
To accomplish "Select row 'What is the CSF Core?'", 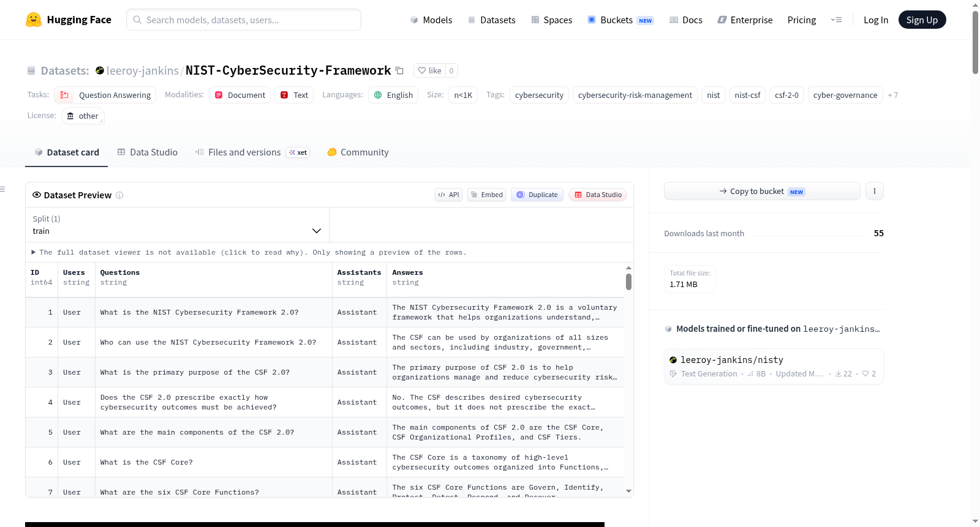I will tap(325, 462).
